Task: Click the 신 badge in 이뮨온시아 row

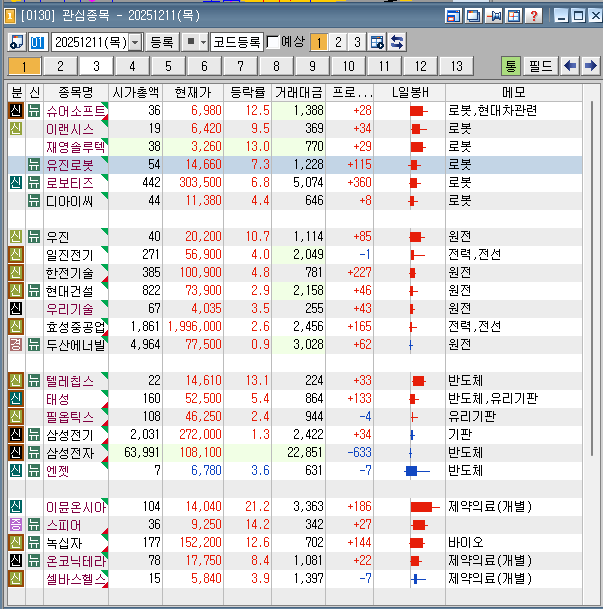Action: pos(16,507)
